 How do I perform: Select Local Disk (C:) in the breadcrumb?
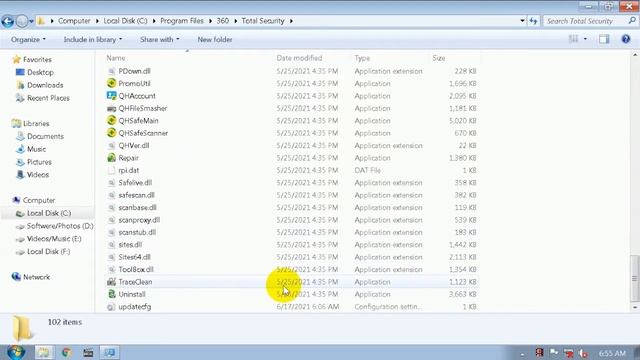coord(125,21)
